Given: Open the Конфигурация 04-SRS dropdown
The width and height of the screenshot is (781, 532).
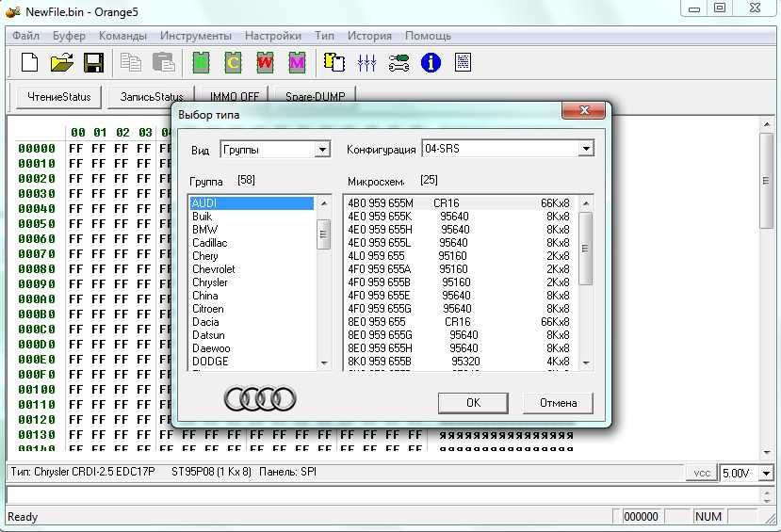Looking at the screenshot, I should [585, 150].
